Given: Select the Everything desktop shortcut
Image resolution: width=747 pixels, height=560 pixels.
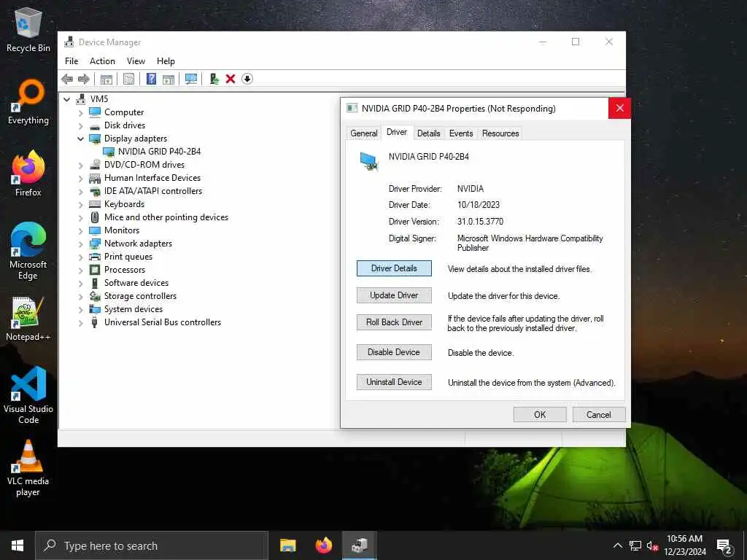Looking at the screenshot, I should tap(28, 102).
